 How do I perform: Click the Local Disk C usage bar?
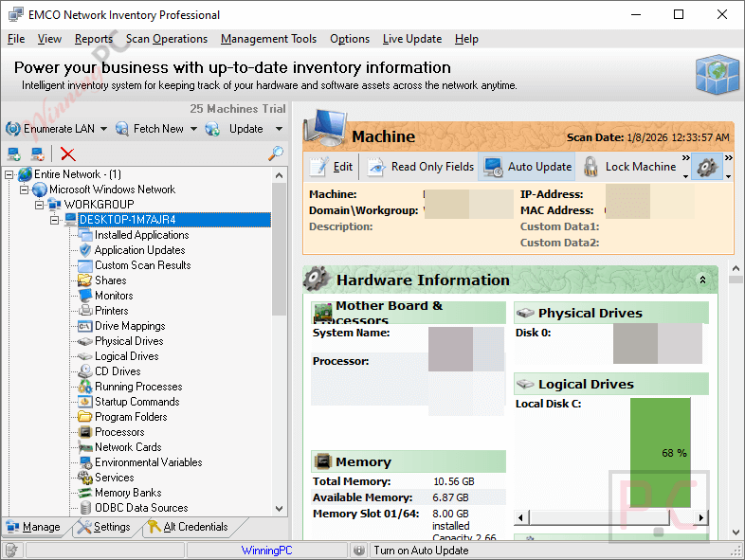pos(660,453)
